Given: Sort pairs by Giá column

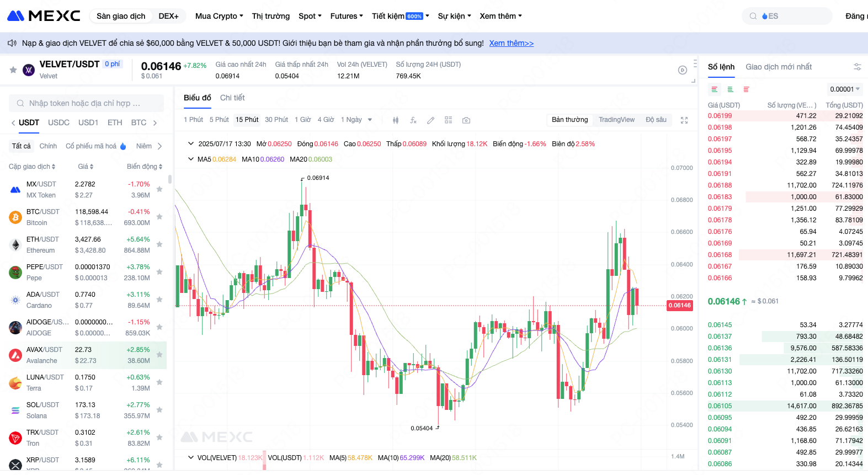Looking at the screenshot, I should click(x=86, y=167).
